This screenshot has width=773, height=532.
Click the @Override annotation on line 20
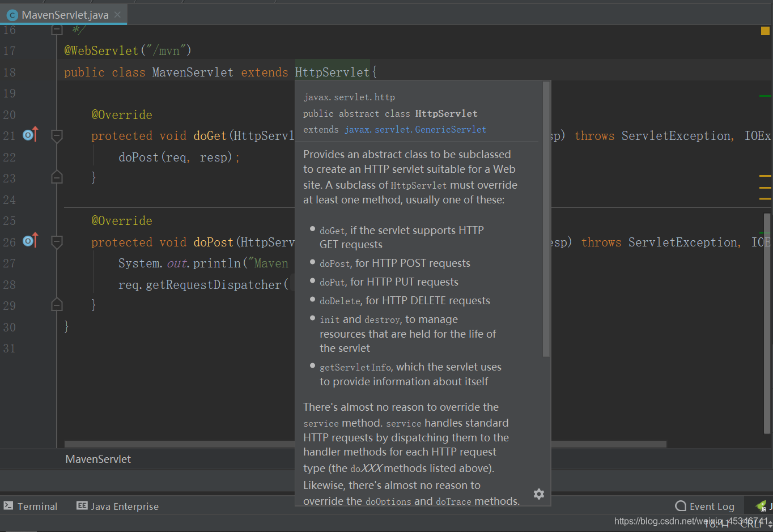click(122, 115)
